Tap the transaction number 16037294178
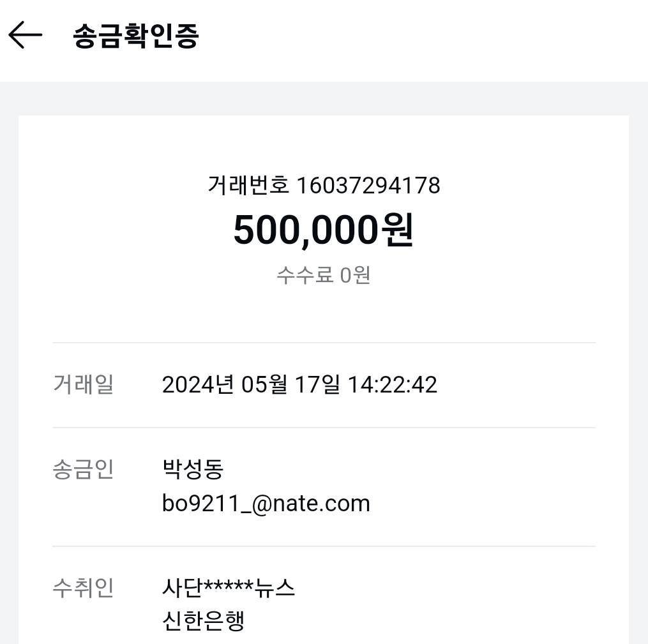 [368, 185]
